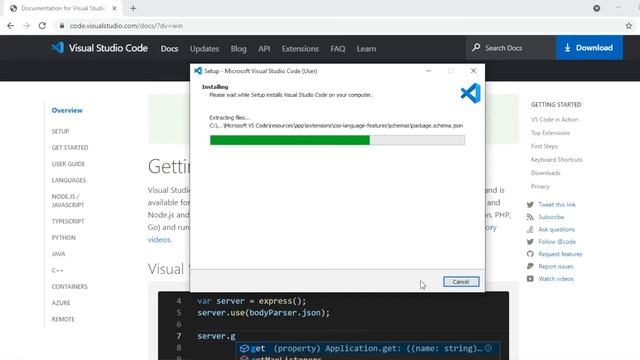Open the Docs menu item
The image size is (640, 360).
click(169, 49)
